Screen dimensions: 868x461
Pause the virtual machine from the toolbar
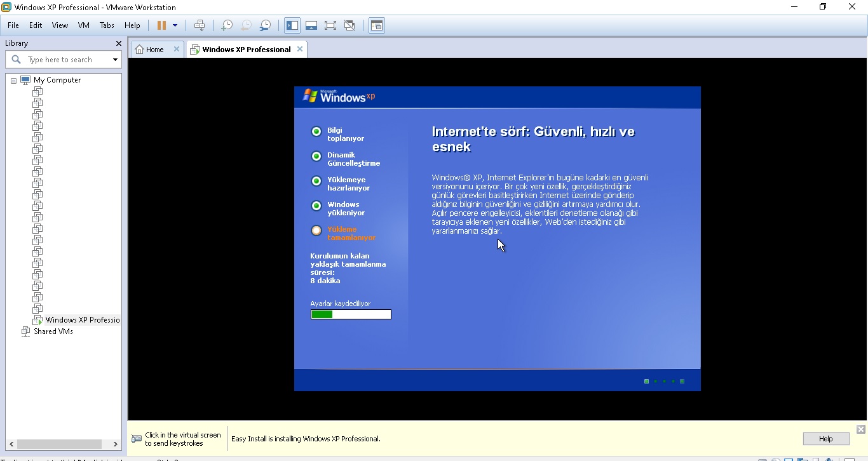click(161, 25)
